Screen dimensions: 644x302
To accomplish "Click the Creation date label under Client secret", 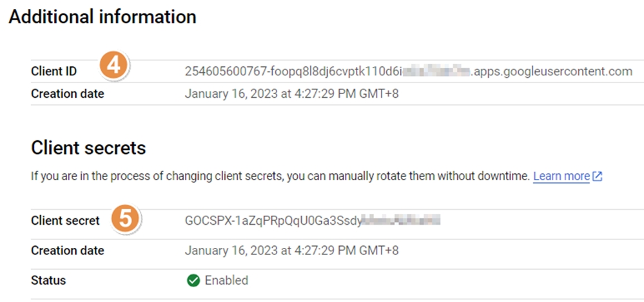I will [67, 250].
